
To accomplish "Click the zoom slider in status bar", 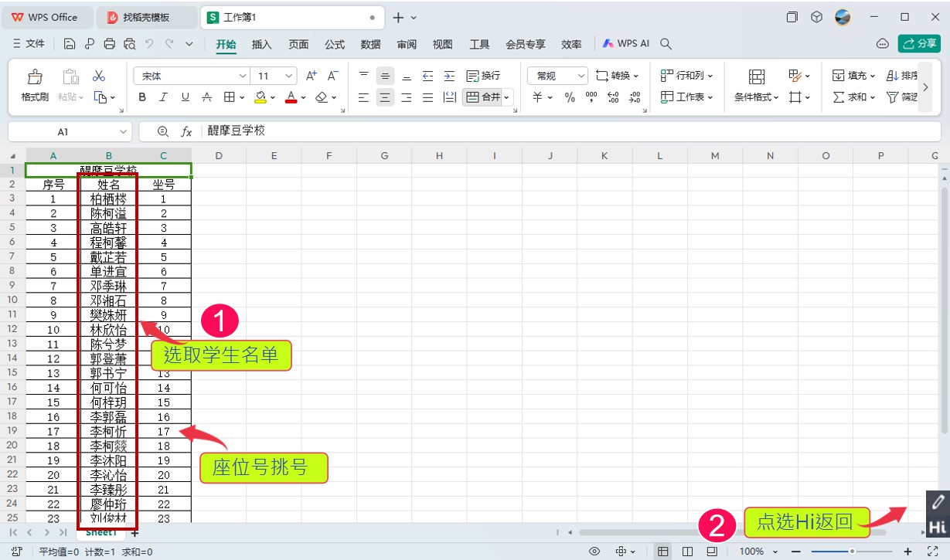I will click(852, 552).
